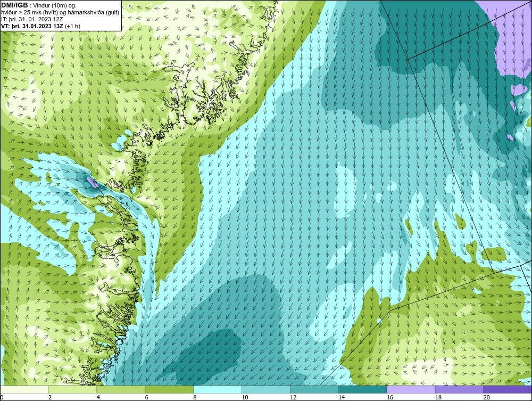Click the dark purple swatch above 20 m/s
The image size is (532, 401).
coord(508,389)
